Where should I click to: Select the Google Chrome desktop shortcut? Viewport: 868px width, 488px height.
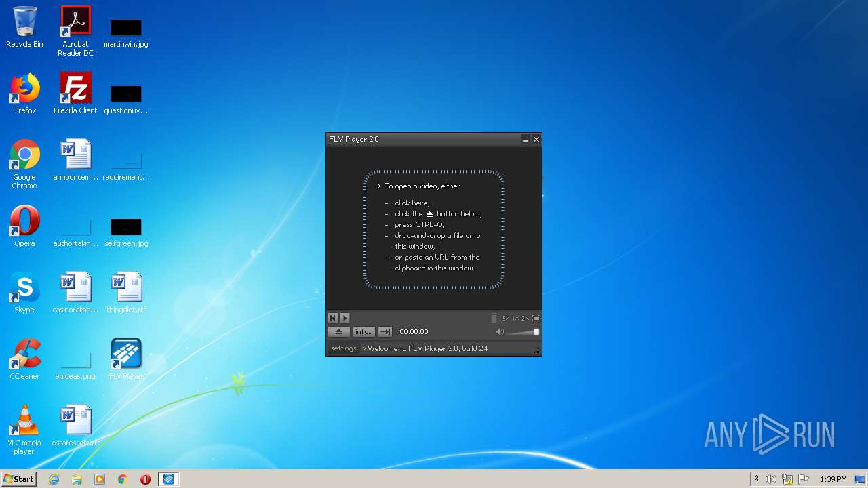[x=24, y=164]
